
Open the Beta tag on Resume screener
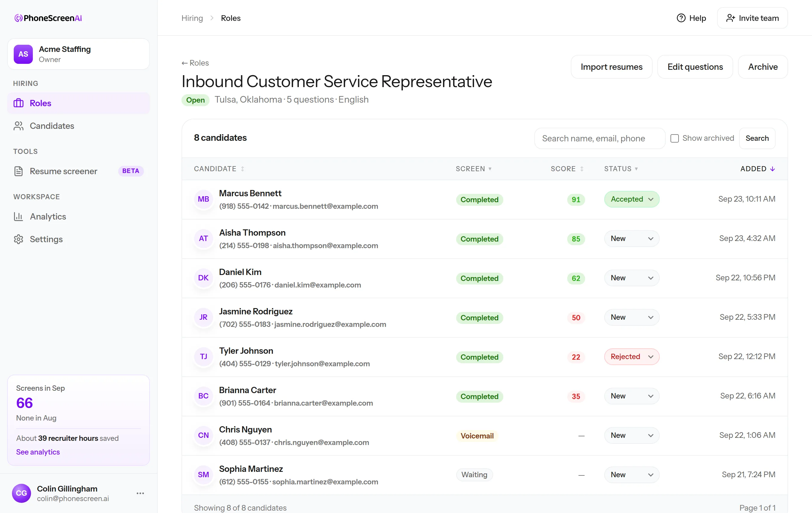[x=131, y=171]
